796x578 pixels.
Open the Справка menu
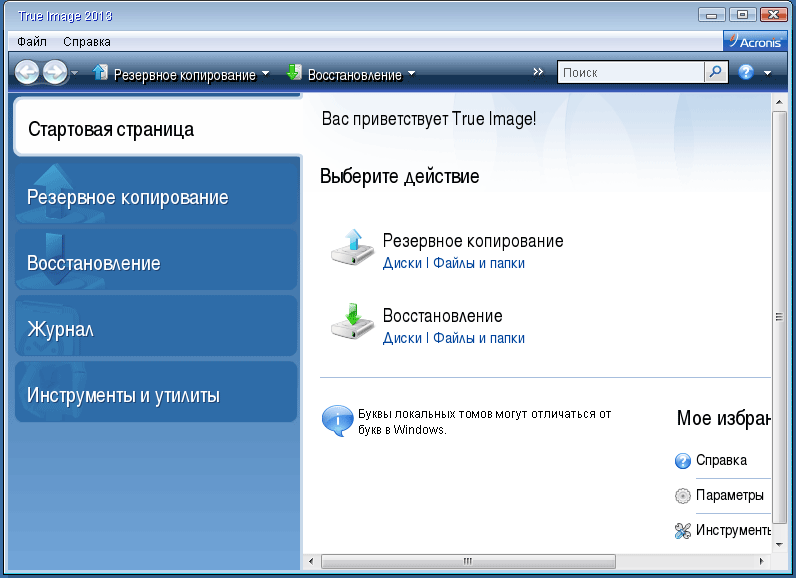[87, 42]
